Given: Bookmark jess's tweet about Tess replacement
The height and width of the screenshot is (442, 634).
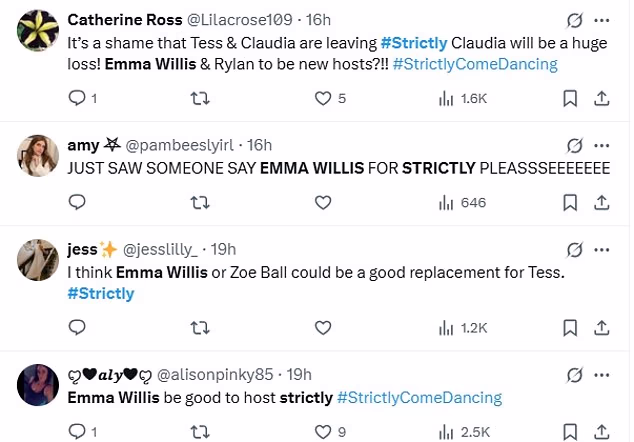Looking at the screenshot, I should (569, 327).
